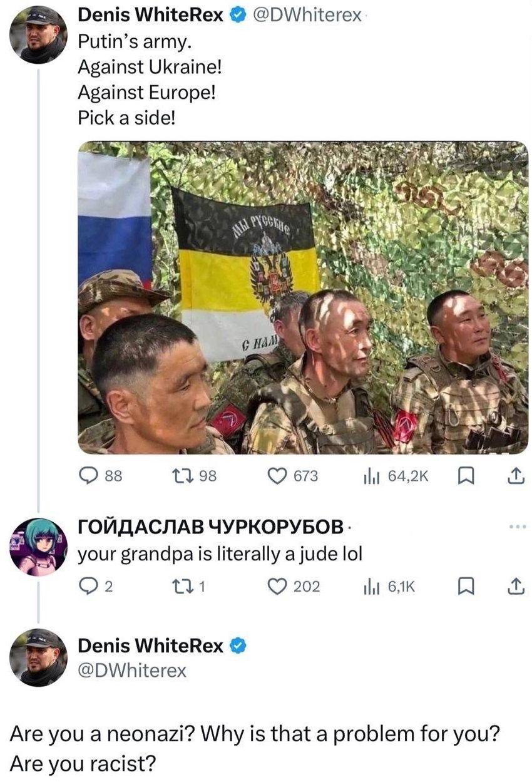This screenshot has height=782, width=532.
Task: Open replies on the Putin's army tweet
Action: point(101,476)
